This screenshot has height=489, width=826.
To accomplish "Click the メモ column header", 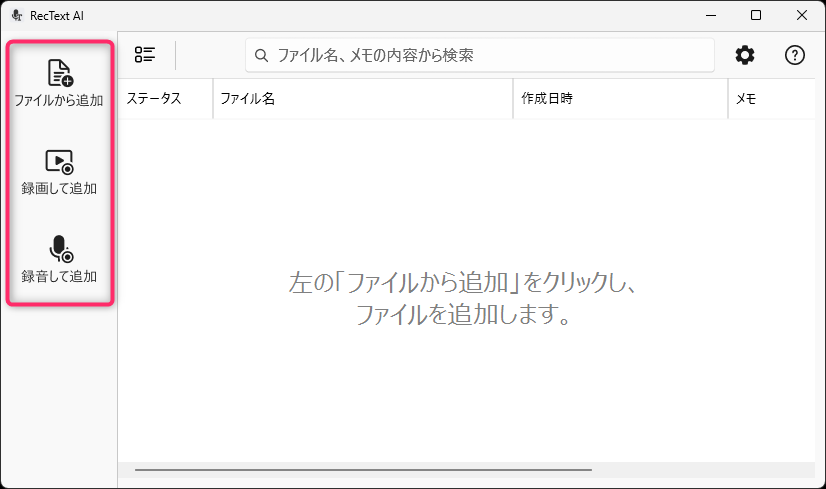I will pyautogui.click(x=770, y=99).
